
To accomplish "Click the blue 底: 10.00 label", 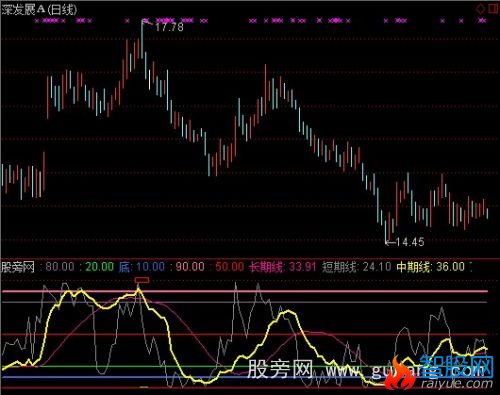I will coord(142,267).
